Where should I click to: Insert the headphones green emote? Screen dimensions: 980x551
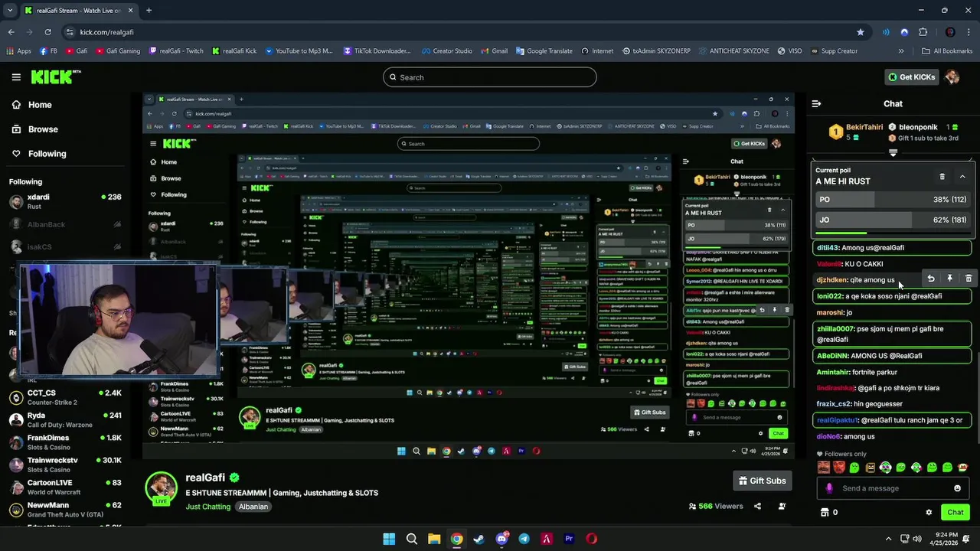pos(886,468)
